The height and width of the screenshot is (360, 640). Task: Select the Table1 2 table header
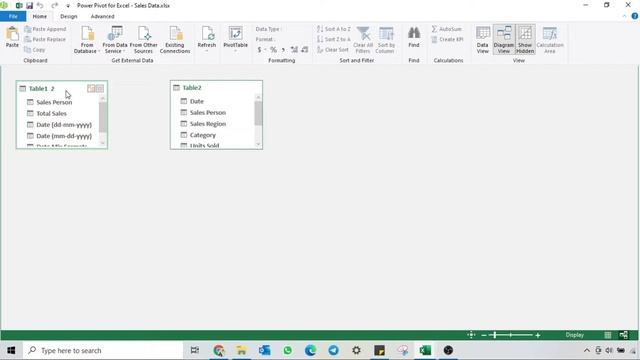pyautogui.click(x=41, y=89)
